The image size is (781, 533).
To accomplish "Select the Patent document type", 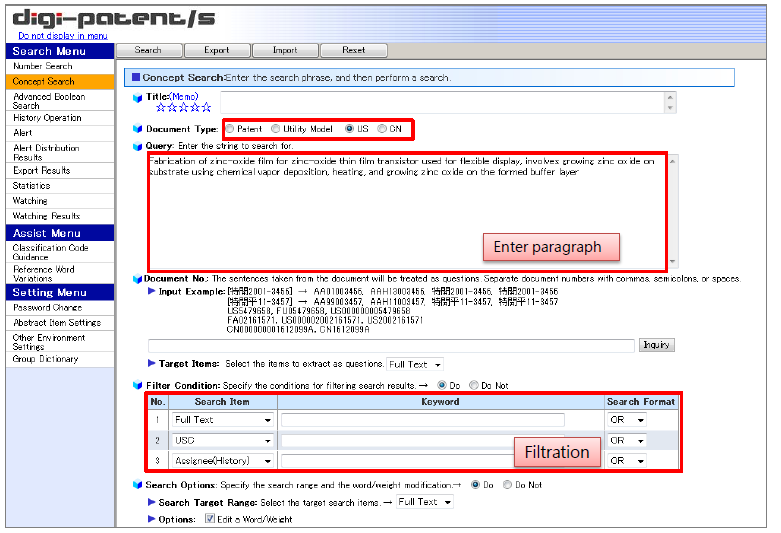I will 230,129.
